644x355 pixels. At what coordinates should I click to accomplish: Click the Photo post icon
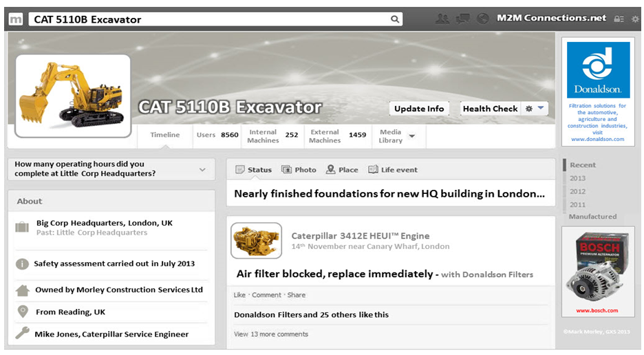(x=286, y=170)
